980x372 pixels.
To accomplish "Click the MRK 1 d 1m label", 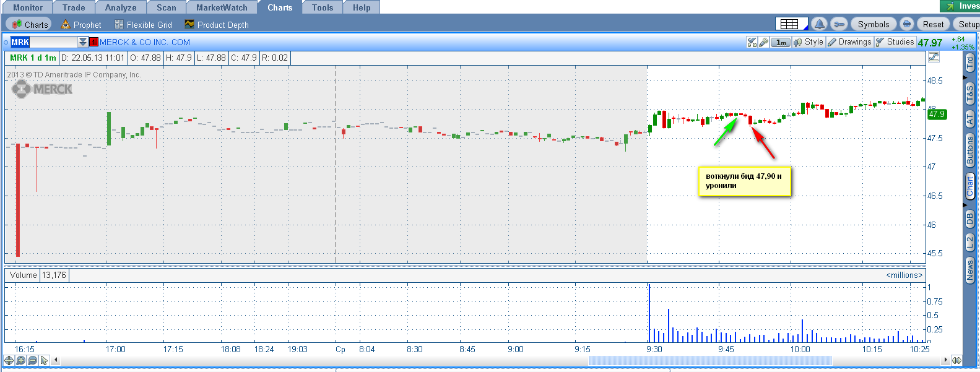I will (x=33, y=58).
